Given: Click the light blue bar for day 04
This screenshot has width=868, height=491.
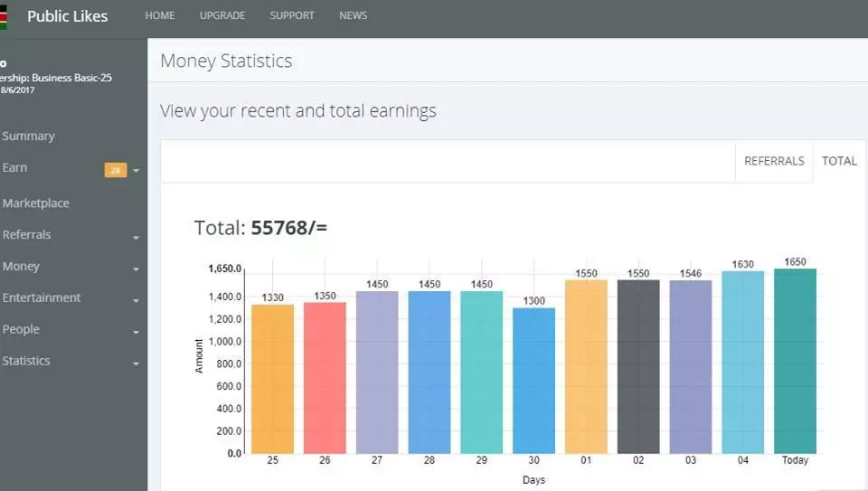Looking at the screenshot, I should [x=743, y=362].
